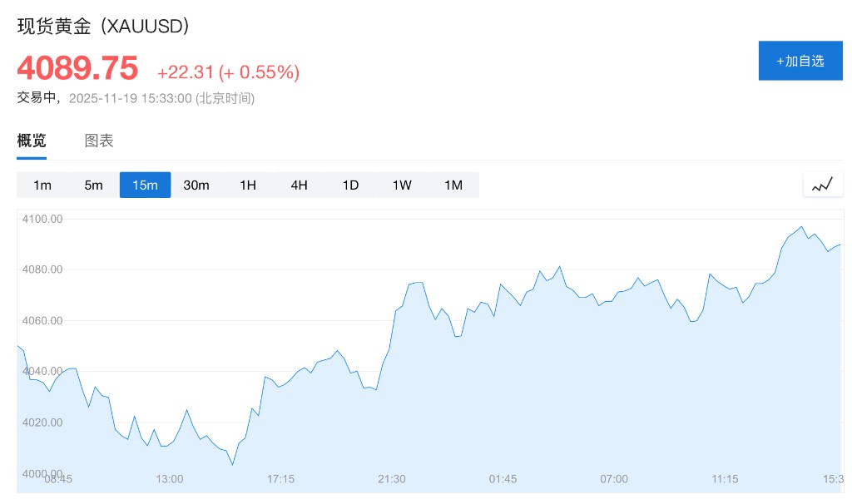The width and height of the screenshot is (852, 504).
Task: Change to monthly 1M view
Action: tap(453, 185)
